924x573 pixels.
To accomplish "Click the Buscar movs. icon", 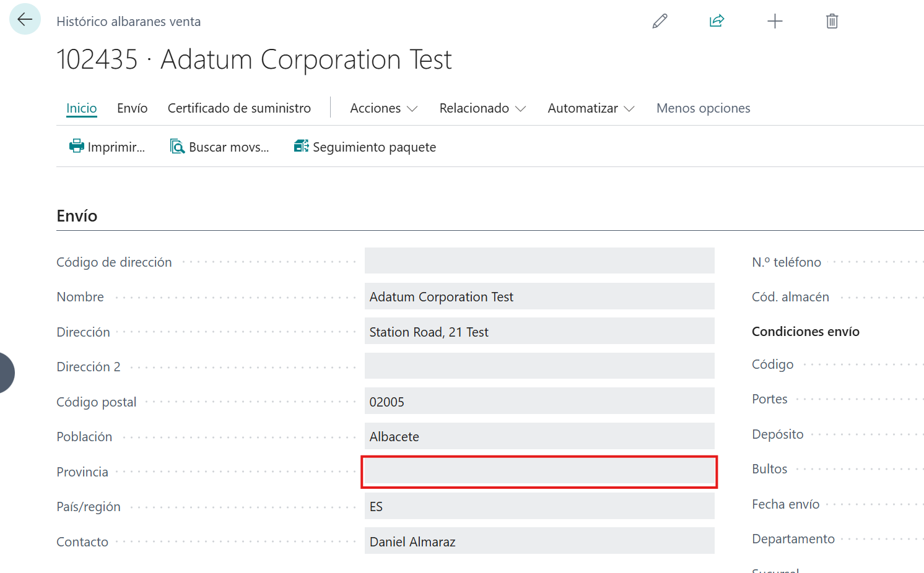I will 177,147.
